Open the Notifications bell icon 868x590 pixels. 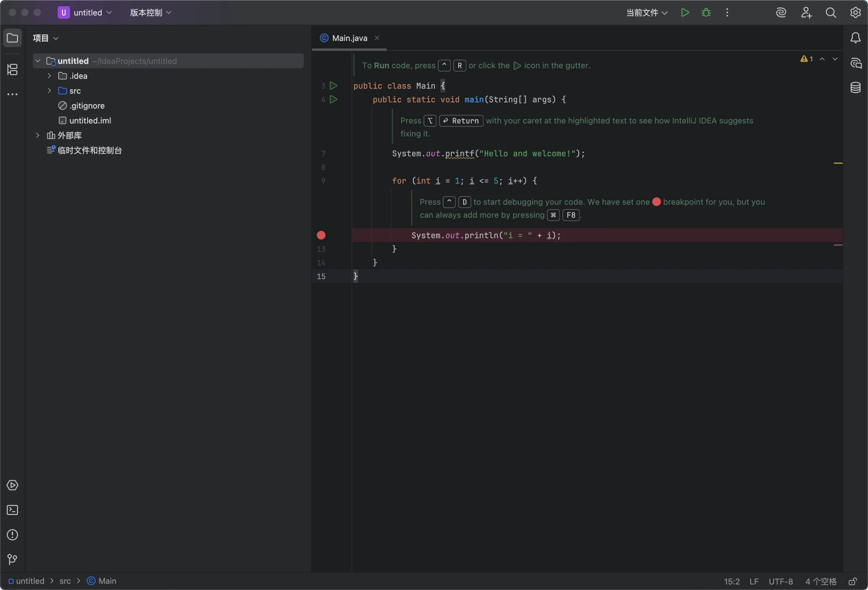[x=855, y=38]
